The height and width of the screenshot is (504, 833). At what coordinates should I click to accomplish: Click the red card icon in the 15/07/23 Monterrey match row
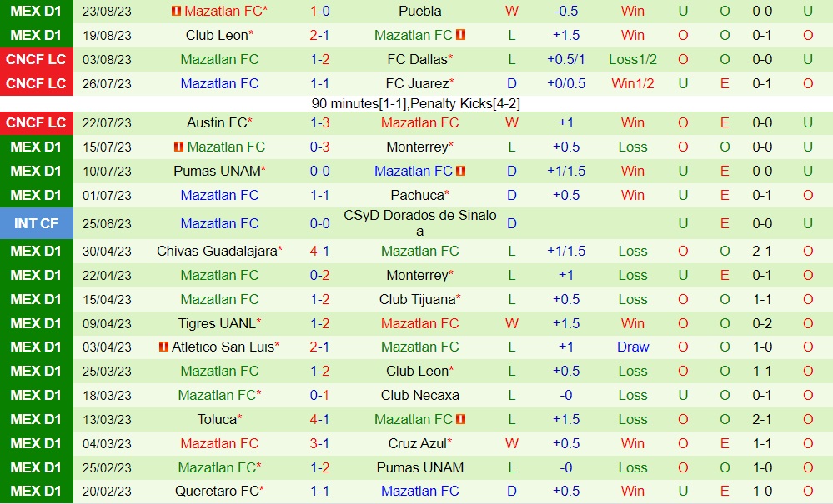point(178,147)
